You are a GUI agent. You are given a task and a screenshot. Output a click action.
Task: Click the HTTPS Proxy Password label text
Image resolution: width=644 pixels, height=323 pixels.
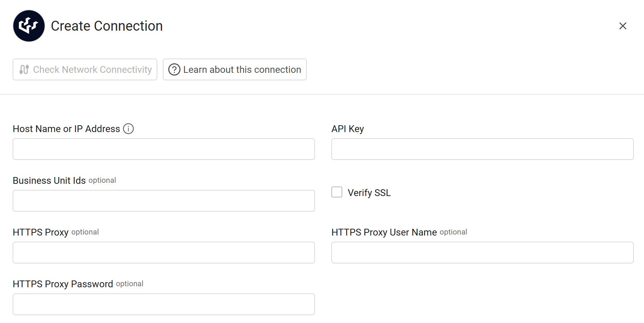[x=63, y=284]
